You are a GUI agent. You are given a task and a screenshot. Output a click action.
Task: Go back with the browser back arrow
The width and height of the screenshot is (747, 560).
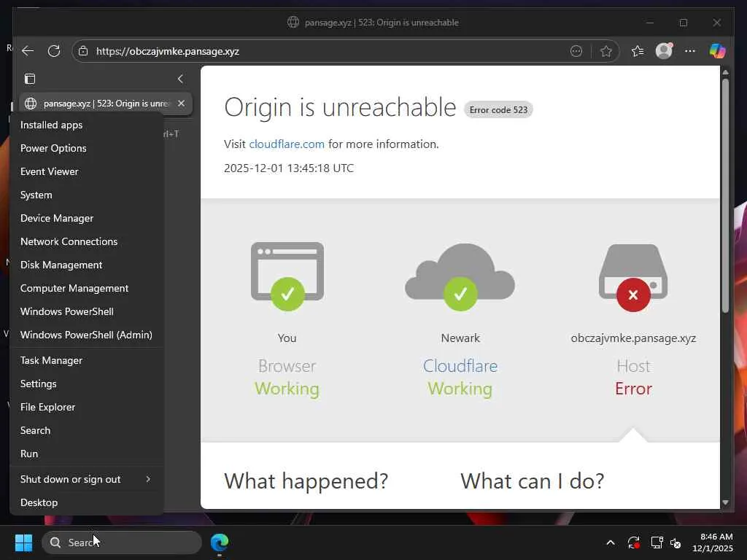click(28, 51)
